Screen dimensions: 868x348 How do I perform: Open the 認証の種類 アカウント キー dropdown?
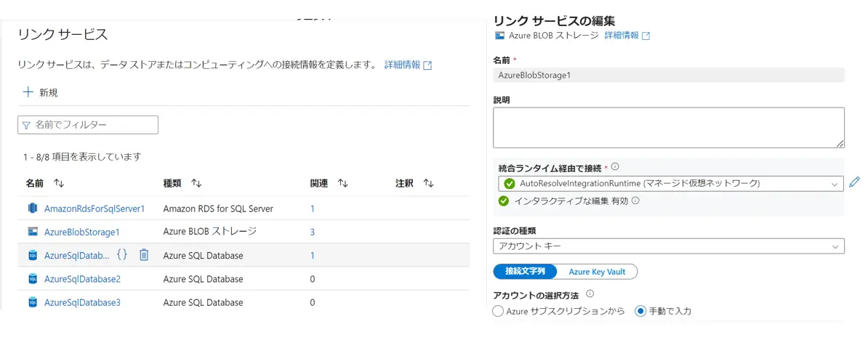(668, 246)
